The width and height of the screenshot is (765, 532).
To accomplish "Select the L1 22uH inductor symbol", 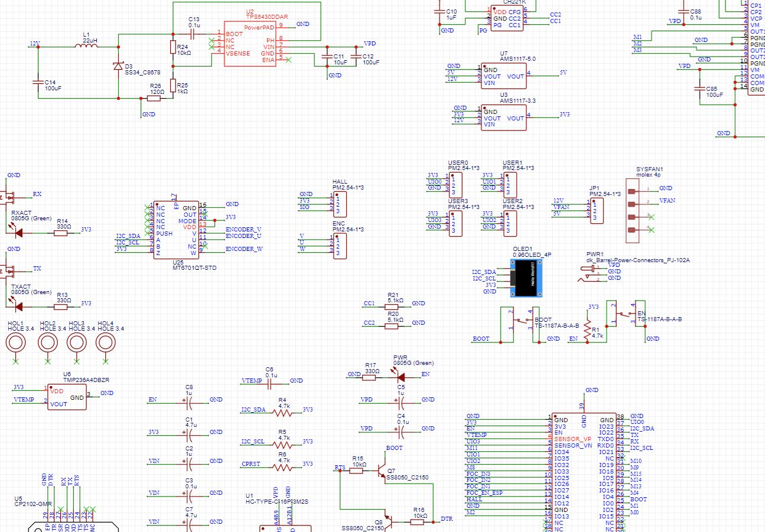I will click(86, 45).
